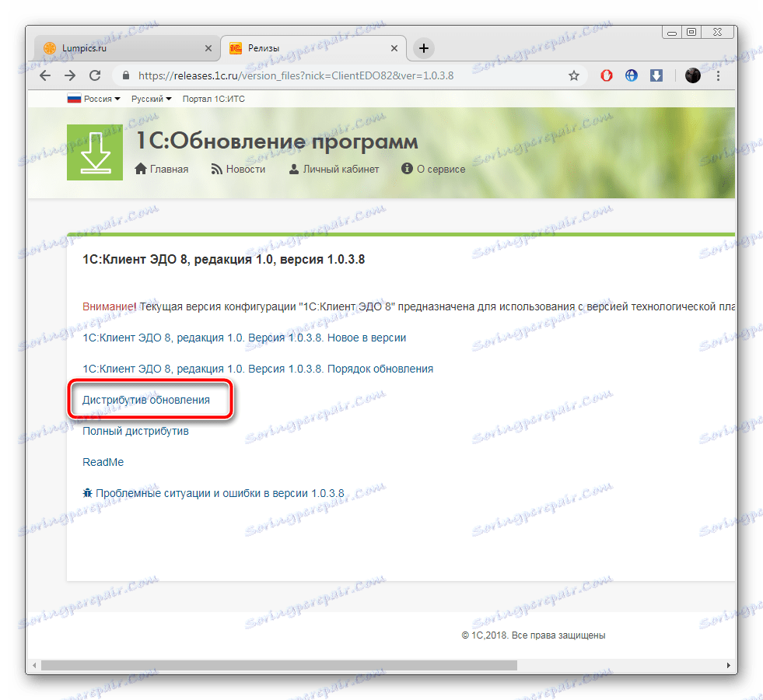Click the bug icon next to Проблемные ситуации

[88, 493]
